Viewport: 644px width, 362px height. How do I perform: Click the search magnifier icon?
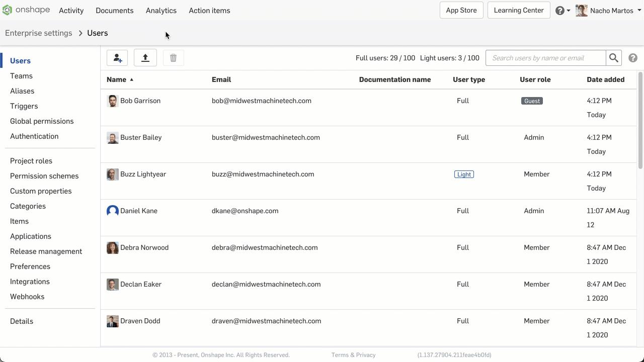(x=614, y=58)
